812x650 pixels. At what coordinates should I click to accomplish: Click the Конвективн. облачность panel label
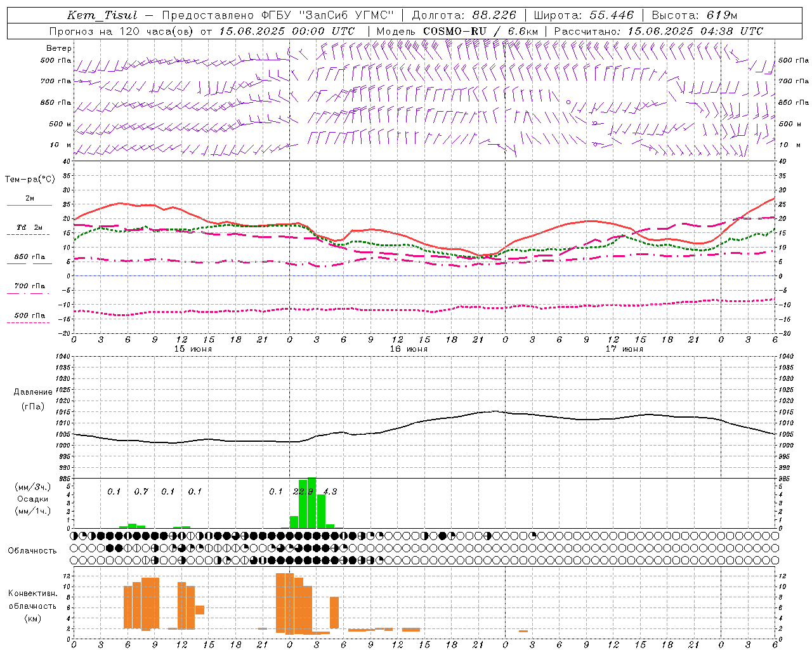[x=32, y=606]
